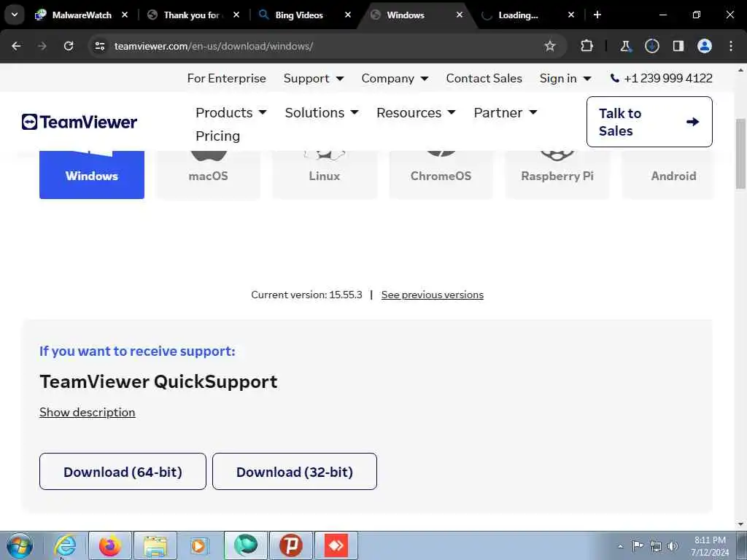Click the phone number +1 239 999 4122
Image resolution: width=747 pixels, height=560 pixels.
click(x=661, y=78)
